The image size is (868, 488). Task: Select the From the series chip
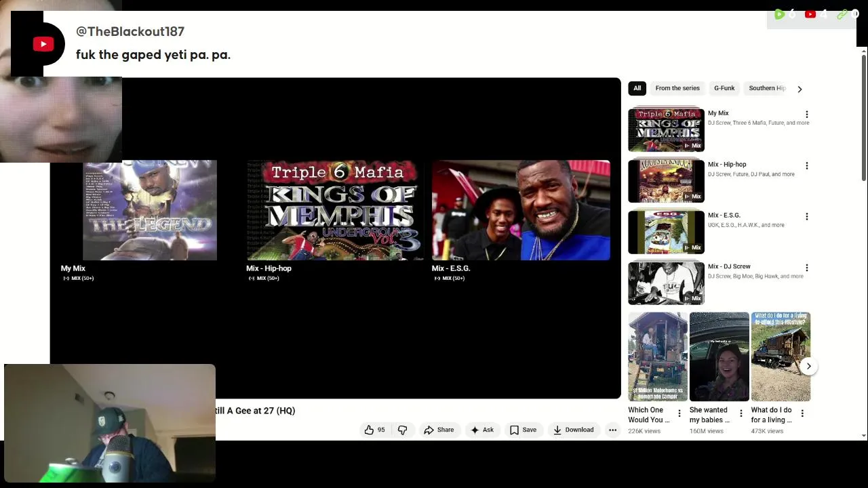677,88
